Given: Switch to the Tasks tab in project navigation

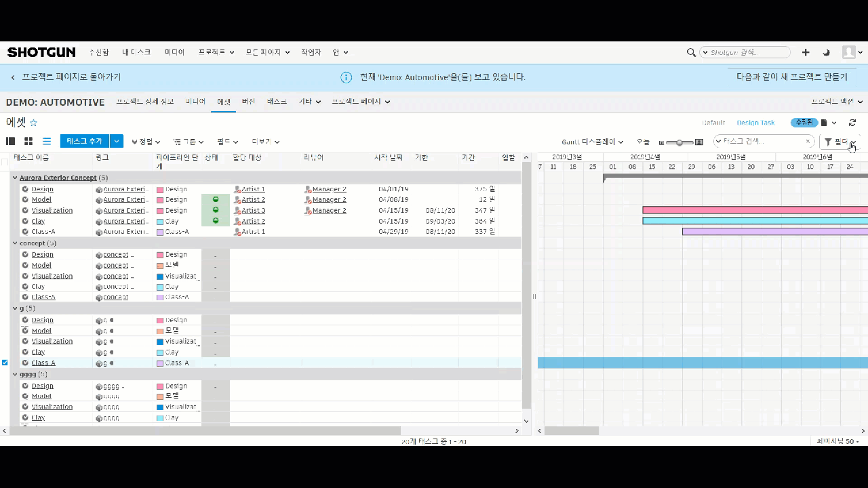Looking at the screenshot, I should (x=277, y=102).
